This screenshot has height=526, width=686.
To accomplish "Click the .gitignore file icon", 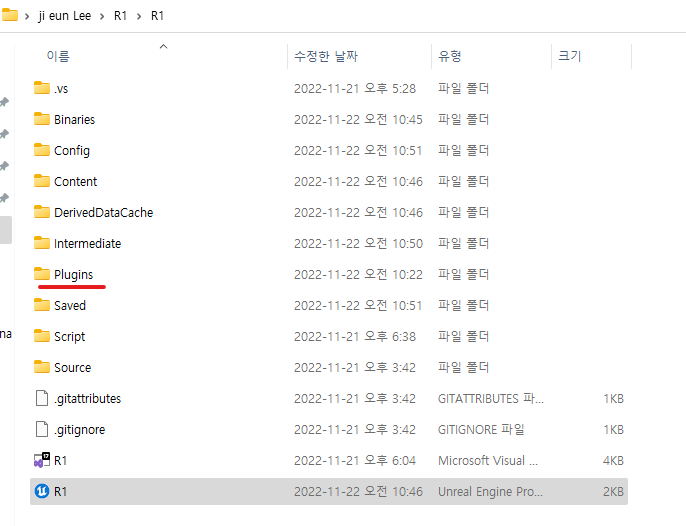I will (42, 429).
